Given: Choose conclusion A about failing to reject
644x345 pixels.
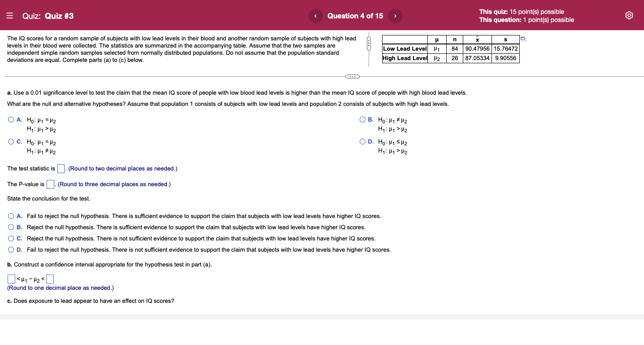Looking at the screenshot, I should [x=10, y=216].
